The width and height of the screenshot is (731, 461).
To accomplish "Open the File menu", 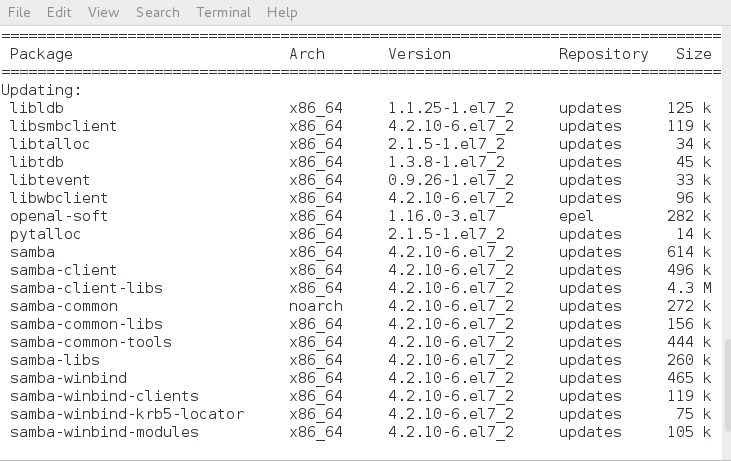I will [x=19, y=12].
